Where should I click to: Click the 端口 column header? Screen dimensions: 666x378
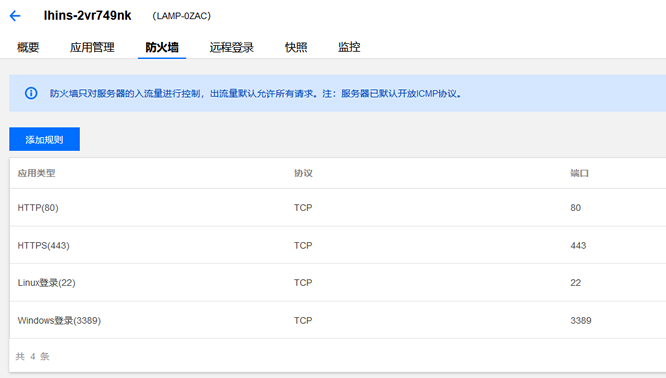579,173
